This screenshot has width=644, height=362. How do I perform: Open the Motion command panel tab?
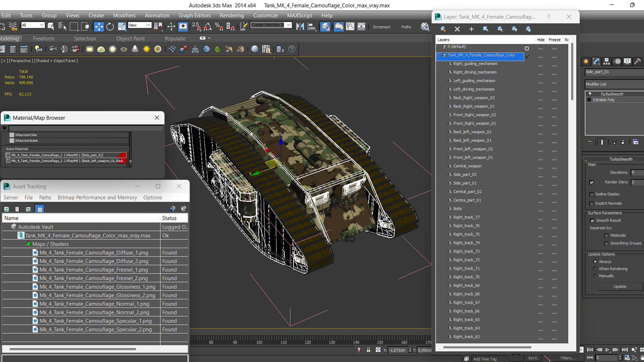[x=617, y=61]
